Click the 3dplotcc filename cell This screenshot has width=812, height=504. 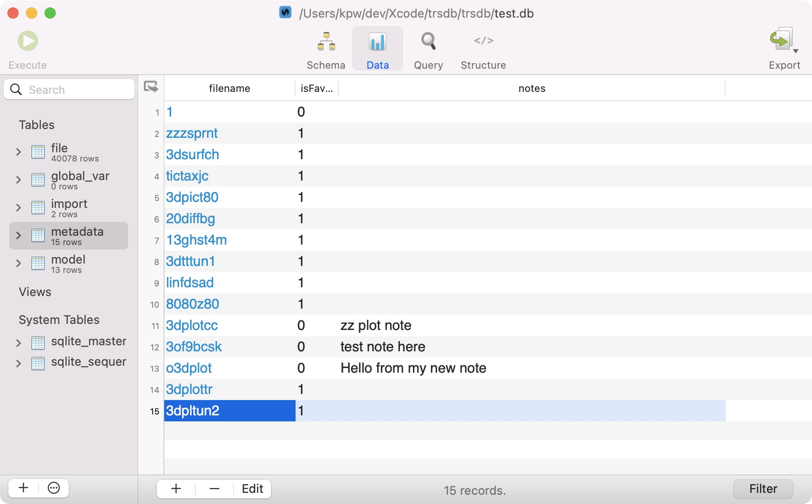(x=230, y=325)
